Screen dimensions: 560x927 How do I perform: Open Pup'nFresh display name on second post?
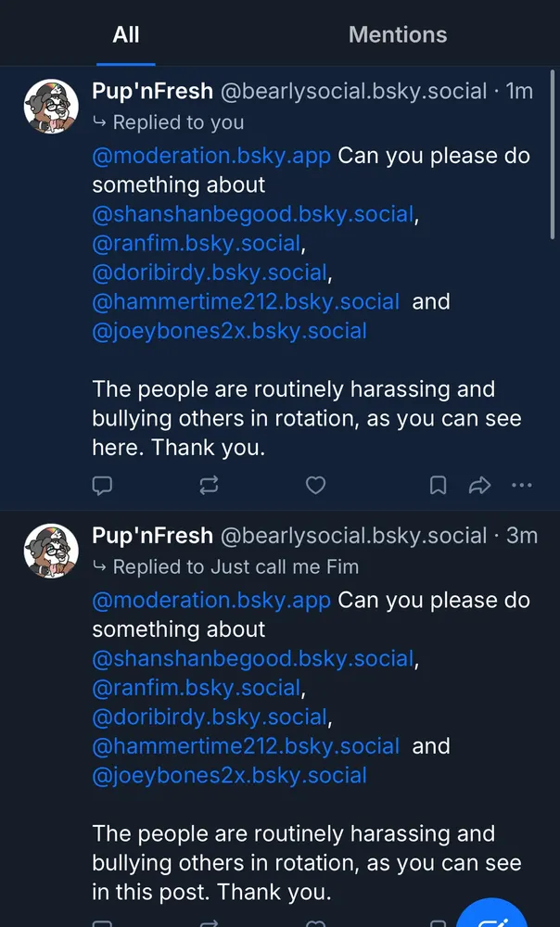(x=152, y=536)
